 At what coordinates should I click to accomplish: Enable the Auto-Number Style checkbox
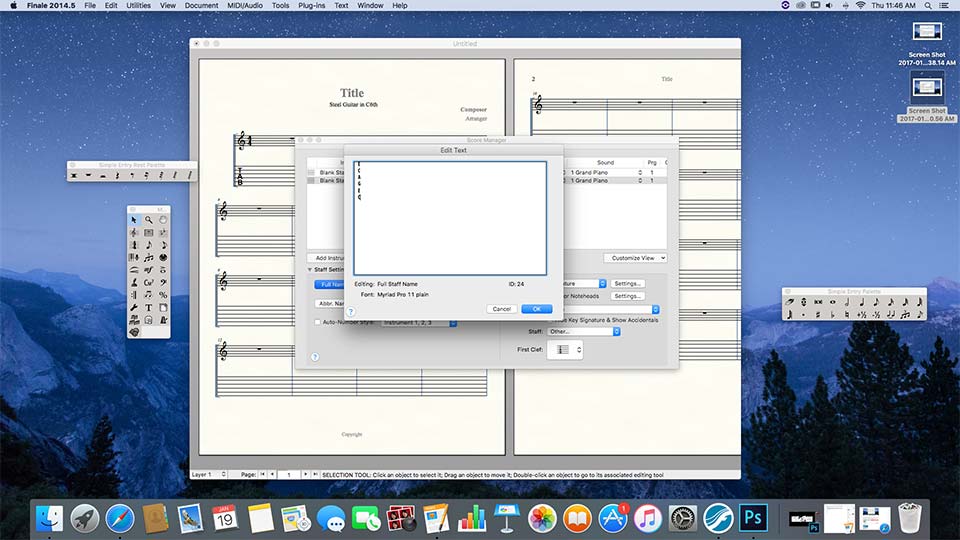318,322
